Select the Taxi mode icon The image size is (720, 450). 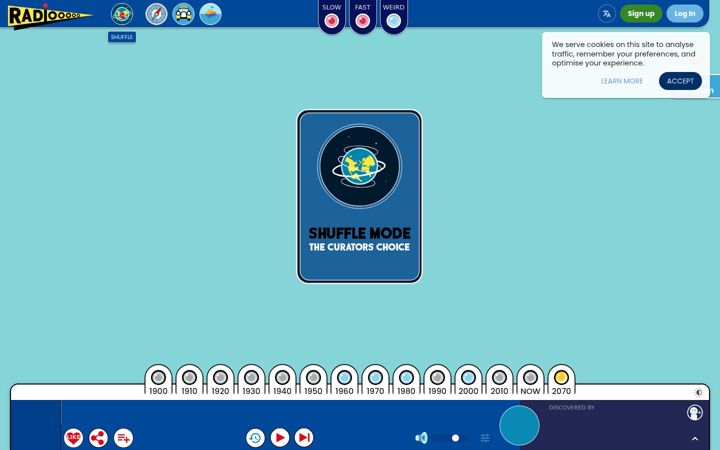tap(184, 14)
